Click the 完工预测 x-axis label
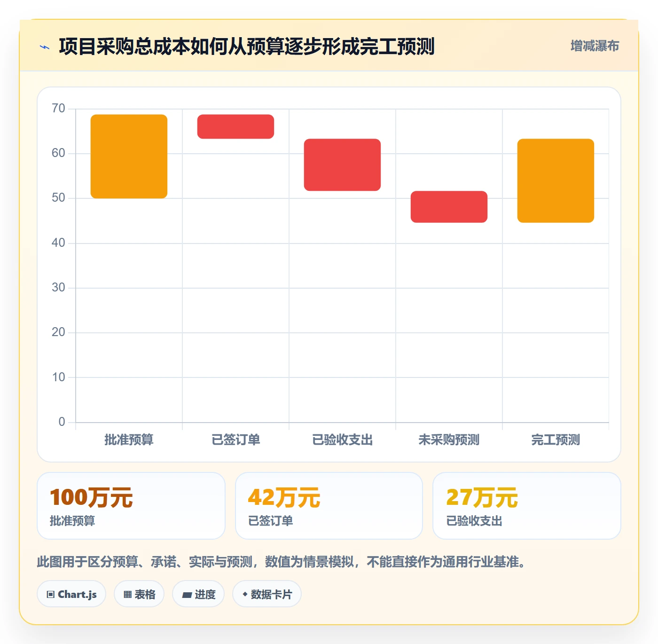The image size is (658, 644). pos(556,440)
